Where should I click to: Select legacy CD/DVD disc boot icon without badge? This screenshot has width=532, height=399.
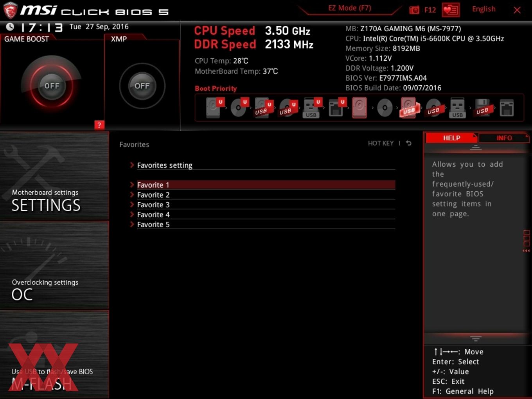(385, 108)
